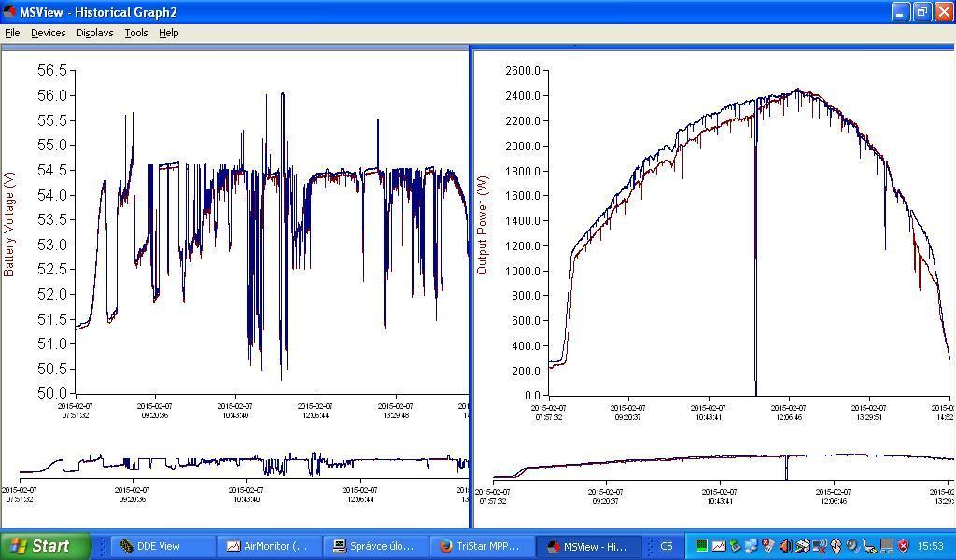Open the Tools menu
Screen dimensions: 956x560
(136, 33)
